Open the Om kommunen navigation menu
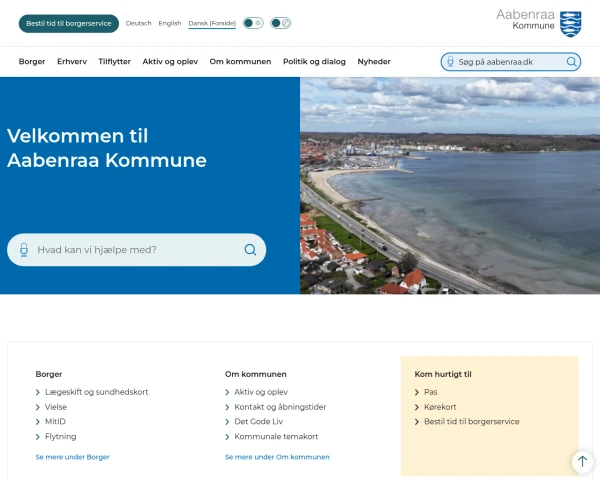This screenshot has height=480, width=600. [240, 62]
